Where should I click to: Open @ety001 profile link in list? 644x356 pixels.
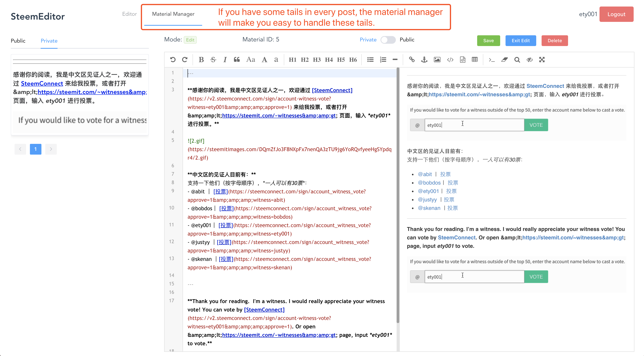point(428,191)
